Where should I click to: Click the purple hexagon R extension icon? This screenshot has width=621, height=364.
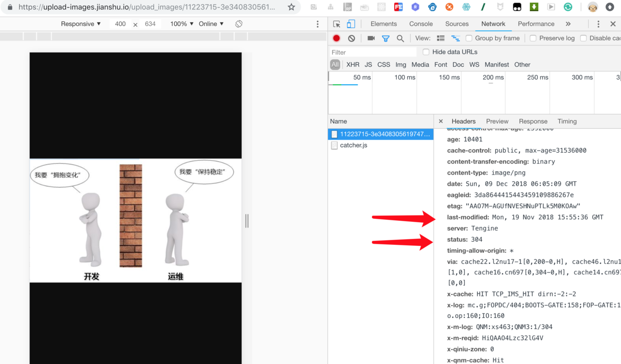(415, 7)
